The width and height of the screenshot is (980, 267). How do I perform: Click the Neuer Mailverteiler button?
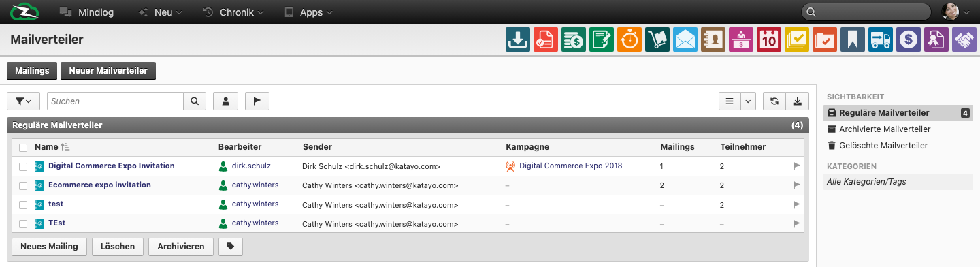tap(108, 71)
